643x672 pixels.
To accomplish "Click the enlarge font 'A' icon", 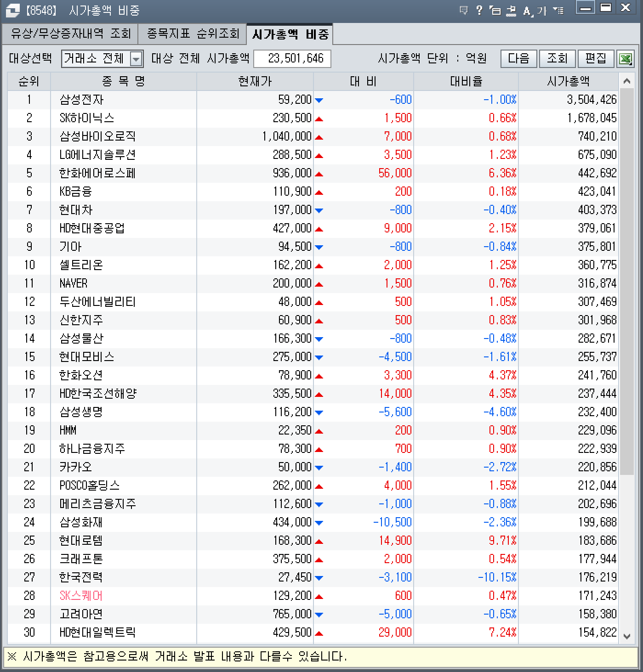I will (528, 11).
